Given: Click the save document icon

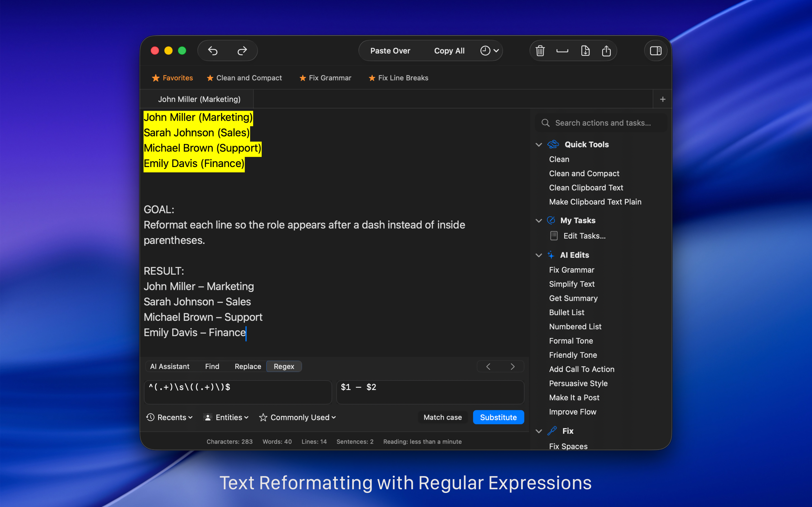Looking at the screenshot, I should tap(585, 51).
